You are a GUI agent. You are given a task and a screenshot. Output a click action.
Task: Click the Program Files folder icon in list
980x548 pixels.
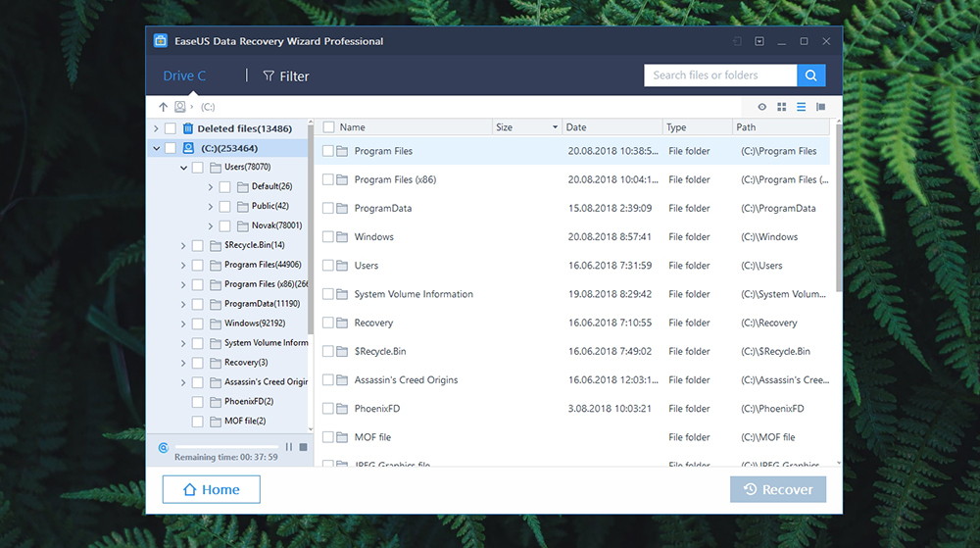(x=342, y=151)
